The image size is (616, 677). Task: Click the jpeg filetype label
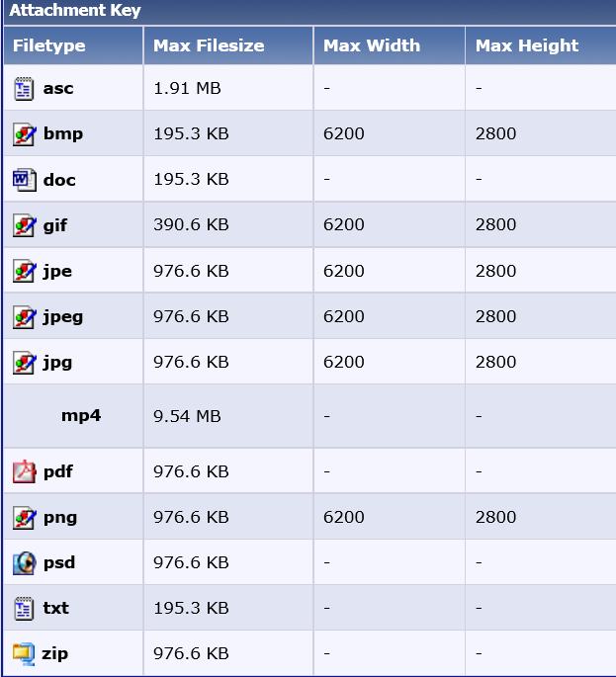pos(63,317)
